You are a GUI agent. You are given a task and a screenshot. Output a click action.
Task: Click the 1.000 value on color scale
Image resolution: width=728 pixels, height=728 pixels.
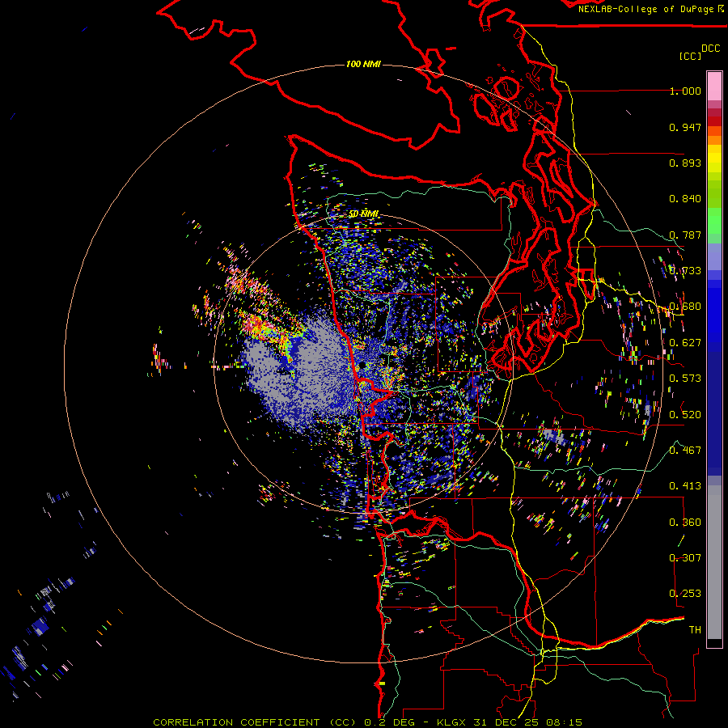[x=685, y=91]
